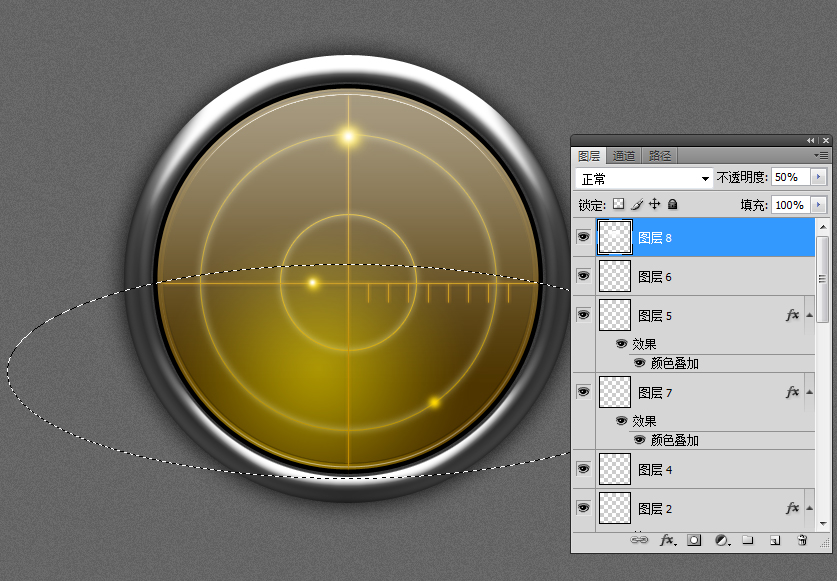Lock layer position icon
The width and height of the screenshot is (837, 581).
coord(654,204)
